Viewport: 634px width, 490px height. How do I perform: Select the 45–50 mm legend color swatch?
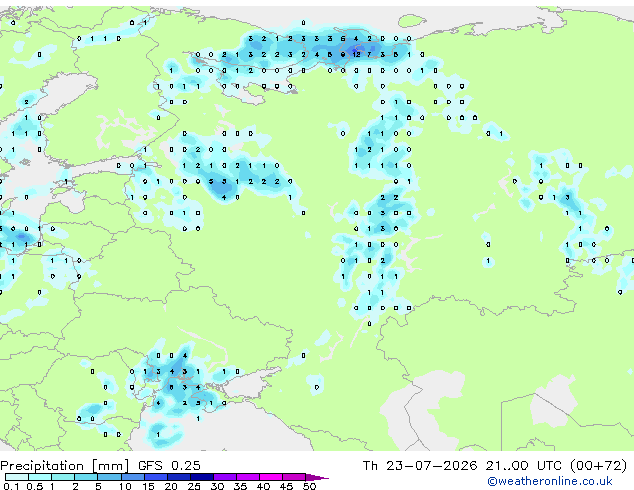point(293,477)
